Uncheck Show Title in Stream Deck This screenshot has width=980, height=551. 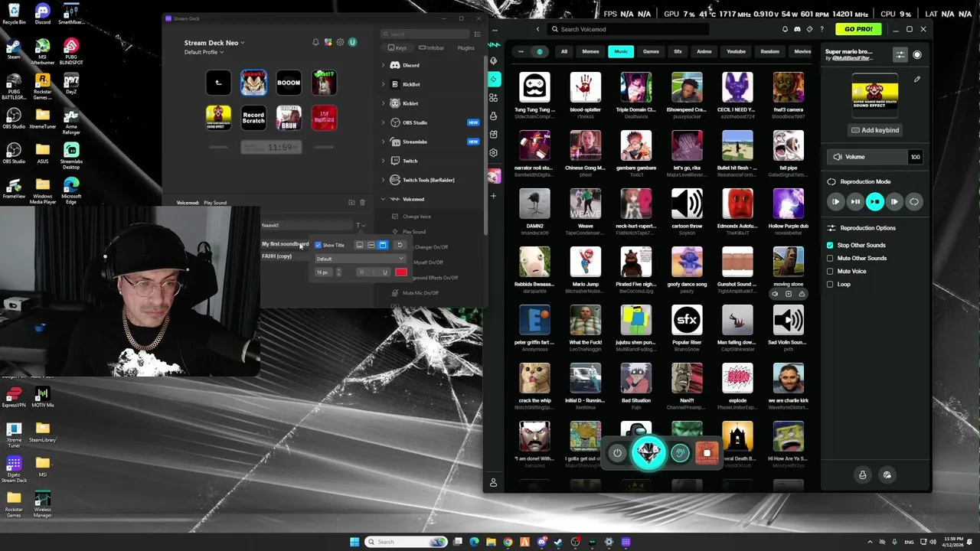[318, 245]
